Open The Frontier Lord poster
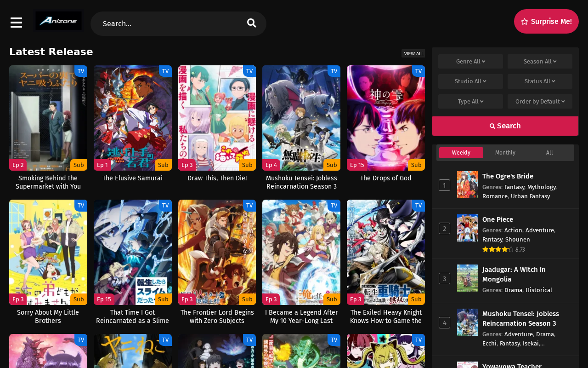This screenshot has height=368, width=588. coord(217,252)
